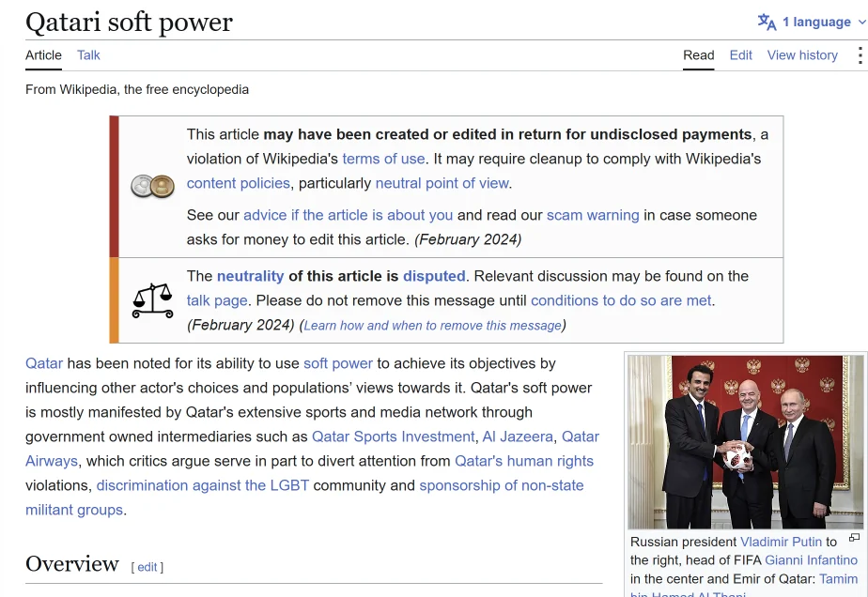The height and width of the screenshot is (597, 868).
Task: Click the balance scales neutrality icon
Action: pos(152,300)
